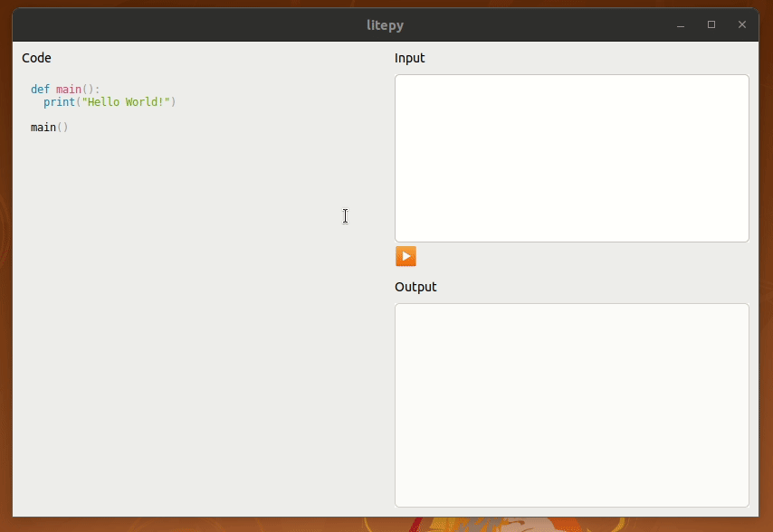
Task: Click the Output heading label
Action: pos(415,287)
